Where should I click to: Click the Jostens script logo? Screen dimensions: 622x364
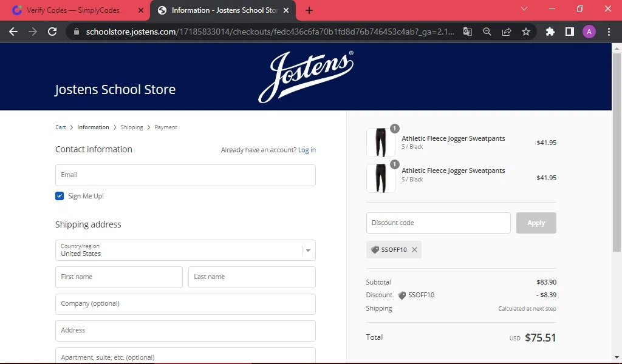[x=306, y=77]
